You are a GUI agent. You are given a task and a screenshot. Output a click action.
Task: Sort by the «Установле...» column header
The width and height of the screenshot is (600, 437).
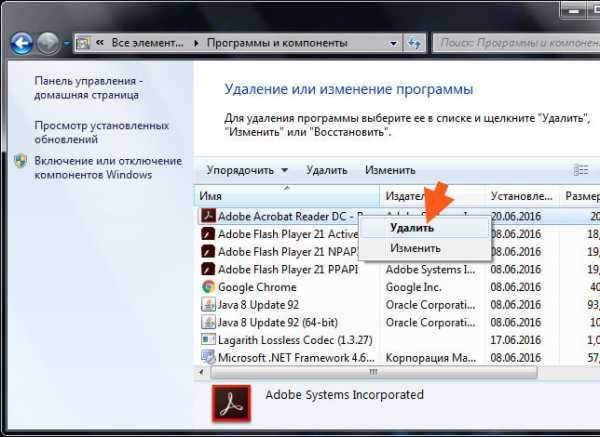click(x=523, y=196)
